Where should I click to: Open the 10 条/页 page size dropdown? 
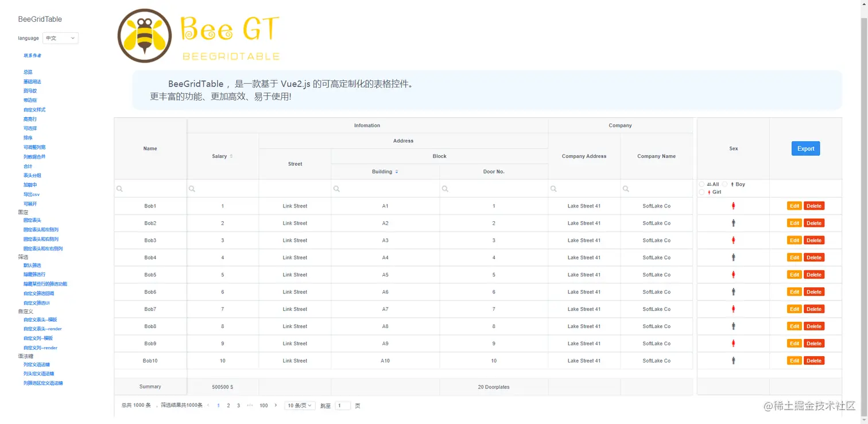click(300, 406)
